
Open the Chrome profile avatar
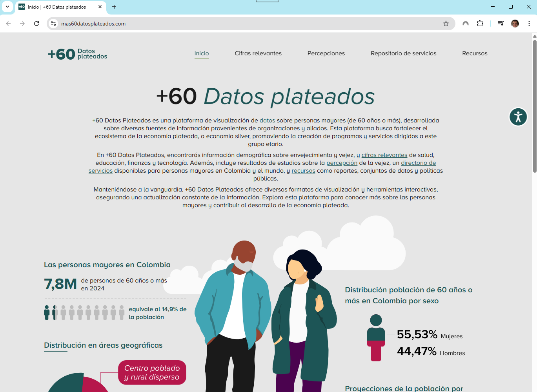[515, 24]
